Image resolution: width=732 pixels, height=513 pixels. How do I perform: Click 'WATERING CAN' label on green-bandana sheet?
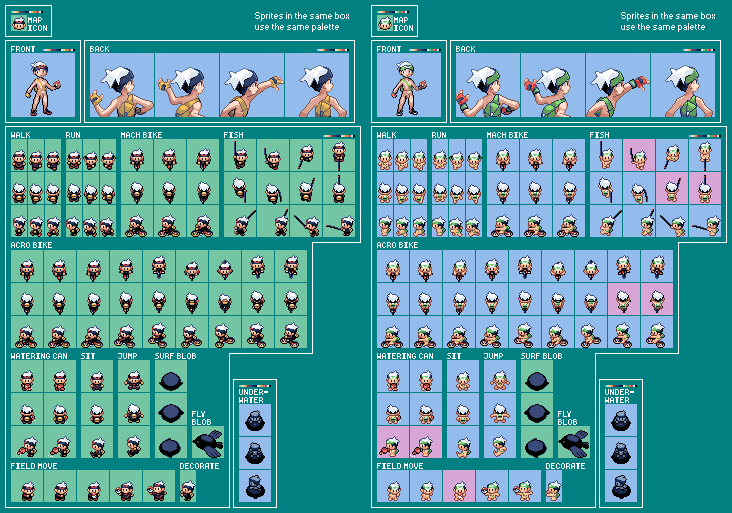pyautogui.click(x=405, y=356)
